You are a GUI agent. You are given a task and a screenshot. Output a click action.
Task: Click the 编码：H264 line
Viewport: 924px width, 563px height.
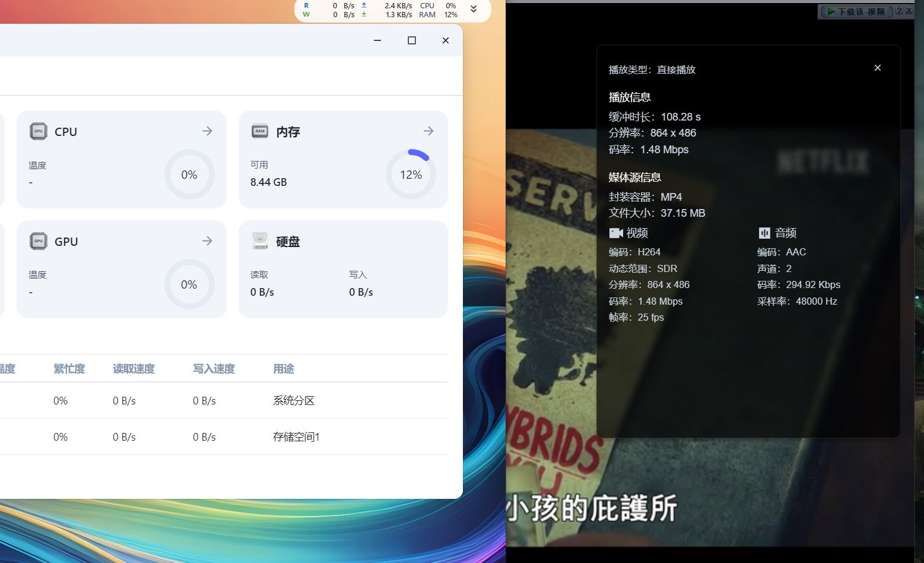(635, 252)
